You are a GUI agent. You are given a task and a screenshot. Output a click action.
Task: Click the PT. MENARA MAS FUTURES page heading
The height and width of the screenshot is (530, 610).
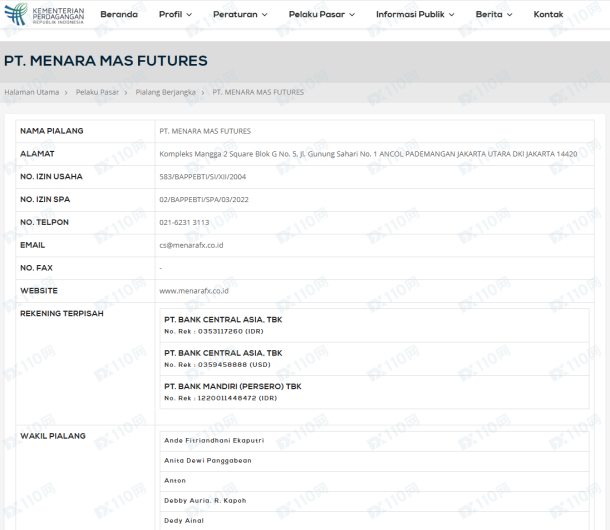106,61
